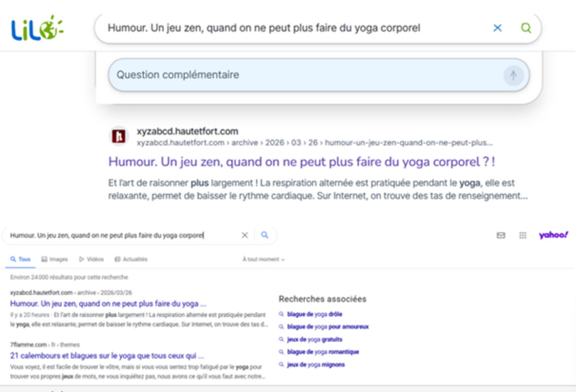576x392 pixels.
Task: Select related search "blague de yoga romantique"
Action: (323, 352)
